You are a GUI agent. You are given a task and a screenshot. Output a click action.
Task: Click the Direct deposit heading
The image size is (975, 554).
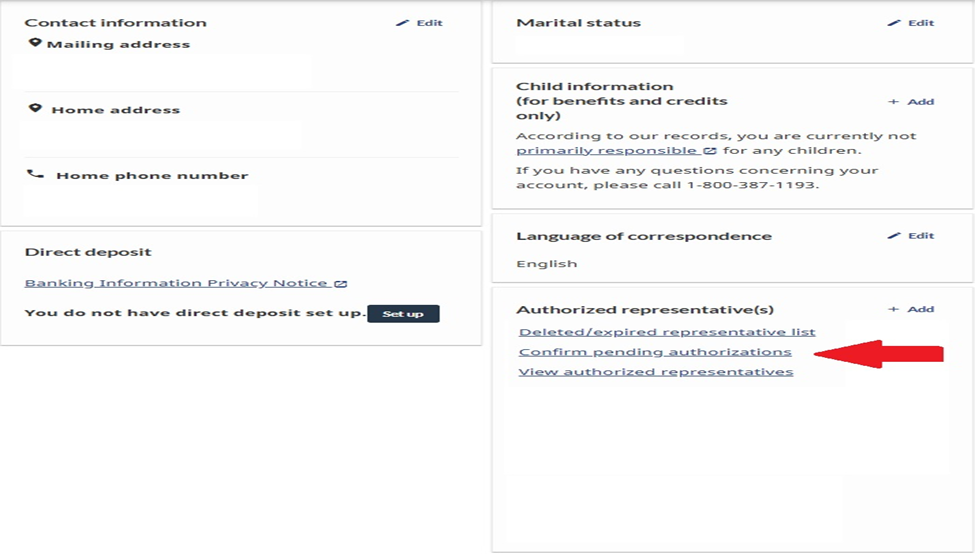click(x=88, y=252)
